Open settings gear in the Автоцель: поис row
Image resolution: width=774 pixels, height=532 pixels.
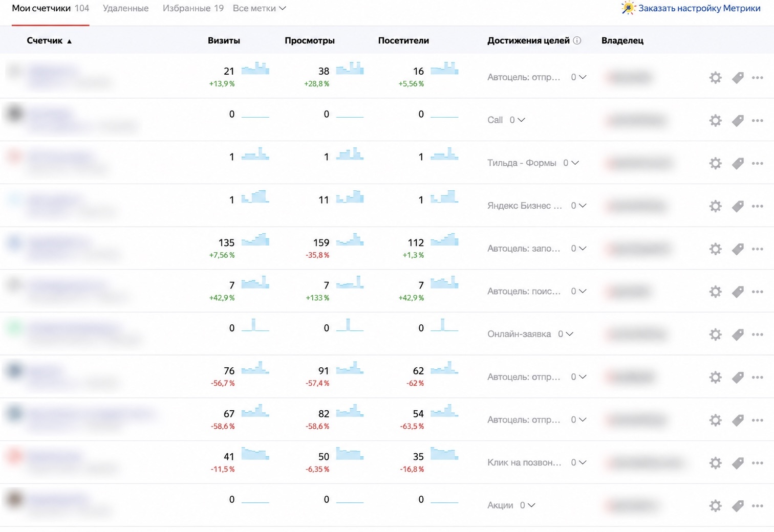click(x=715, y=292)
